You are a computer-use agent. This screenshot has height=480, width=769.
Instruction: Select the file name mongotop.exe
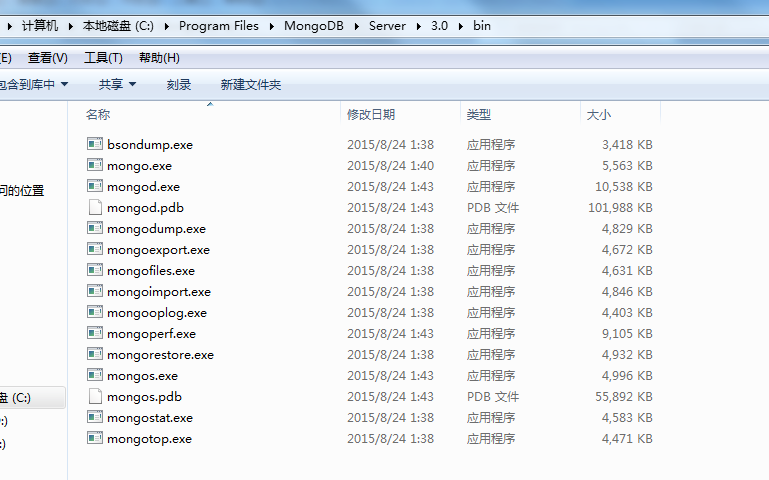pos(149,439)
